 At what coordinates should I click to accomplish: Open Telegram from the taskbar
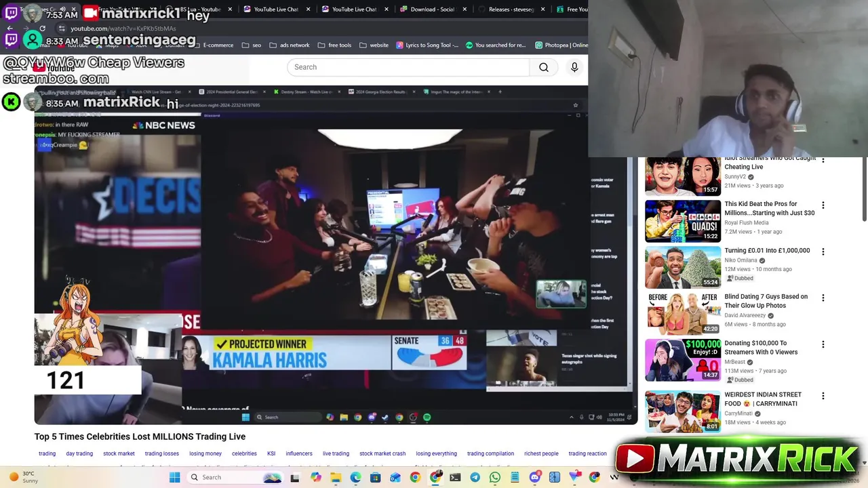pyautogui.click(x=475, y=477)
